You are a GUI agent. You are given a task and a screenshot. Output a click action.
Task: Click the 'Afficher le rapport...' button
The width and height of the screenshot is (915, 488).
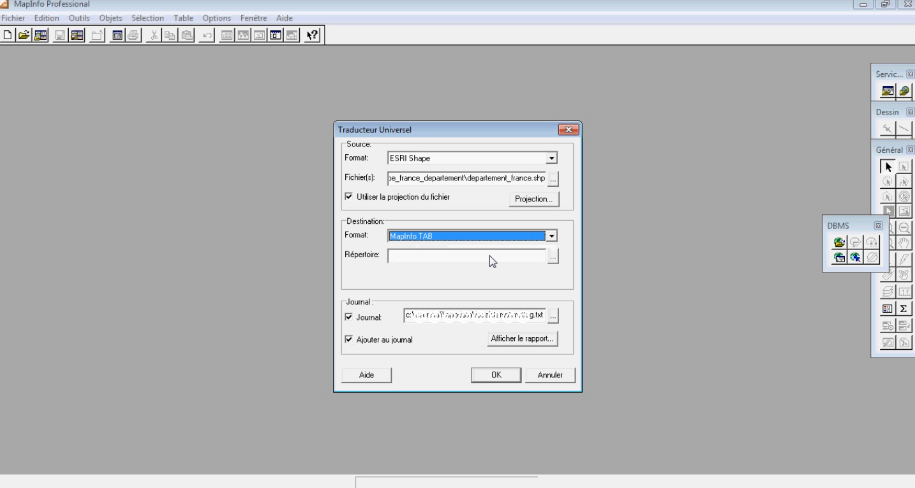[x=522, y=339]
